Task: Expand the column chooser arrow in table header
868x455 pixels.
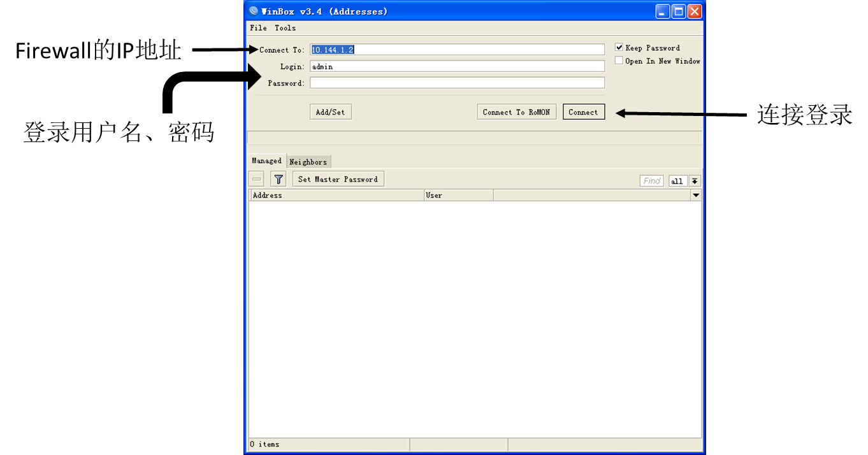Action: tap(696, 196)
